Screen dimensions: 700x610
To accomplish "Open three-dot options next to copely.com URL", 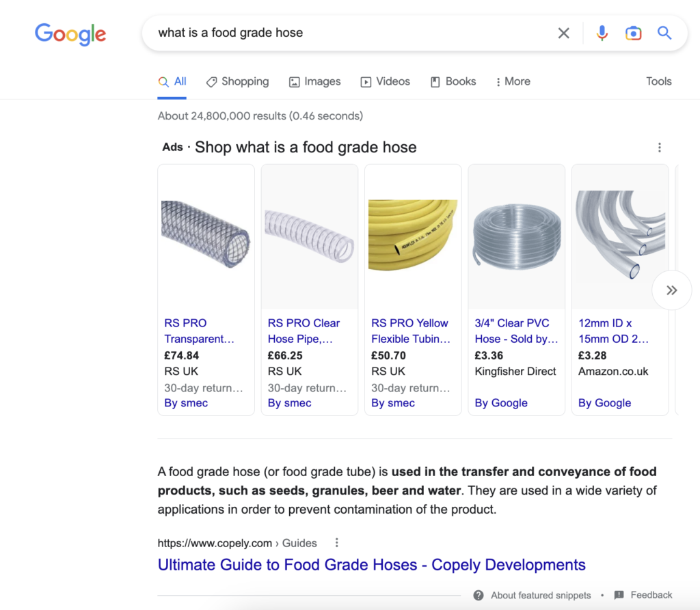I will point(336,543).
